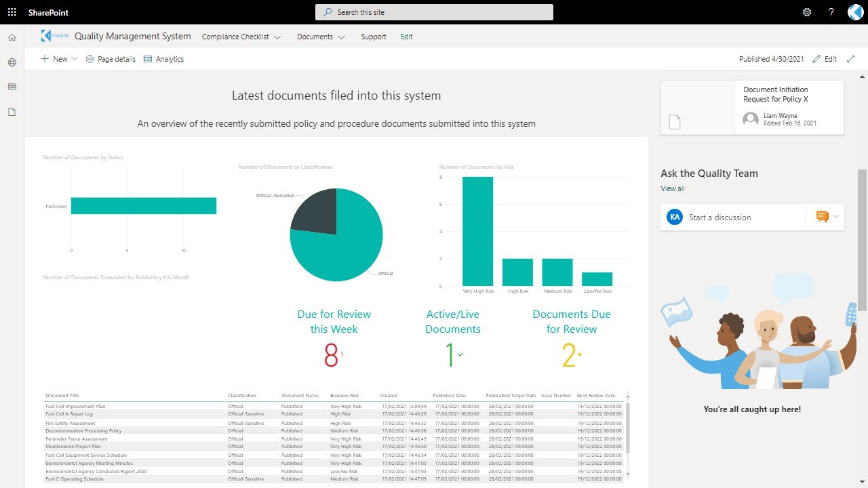This screenshot has width=868, height=488.
Task: Open the news icon in left rail
Action: (x=12, y=87)
